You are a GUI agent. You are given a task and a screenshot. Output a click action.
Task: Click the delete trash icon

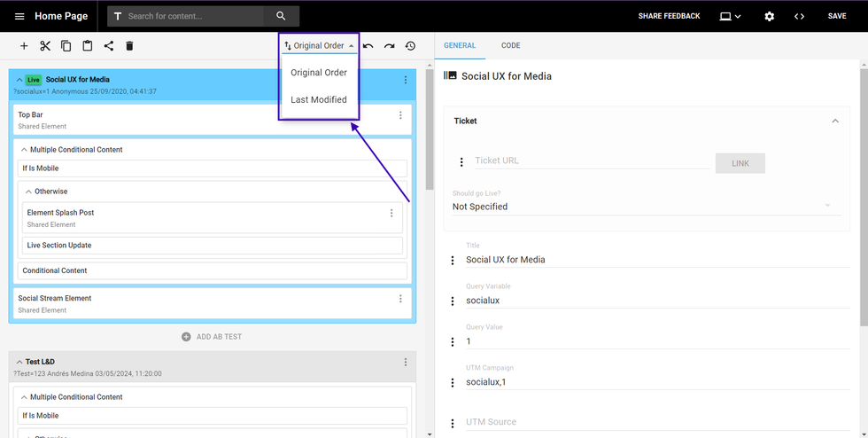(x=129, y=46)
